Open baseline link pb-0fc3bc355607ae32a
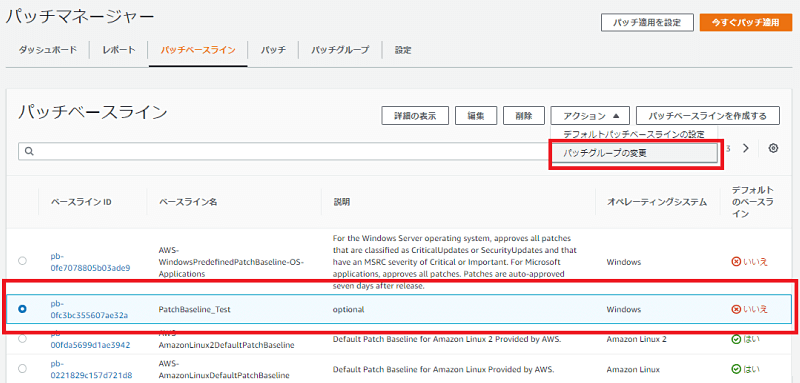800x383 pixels. (89, 309)
